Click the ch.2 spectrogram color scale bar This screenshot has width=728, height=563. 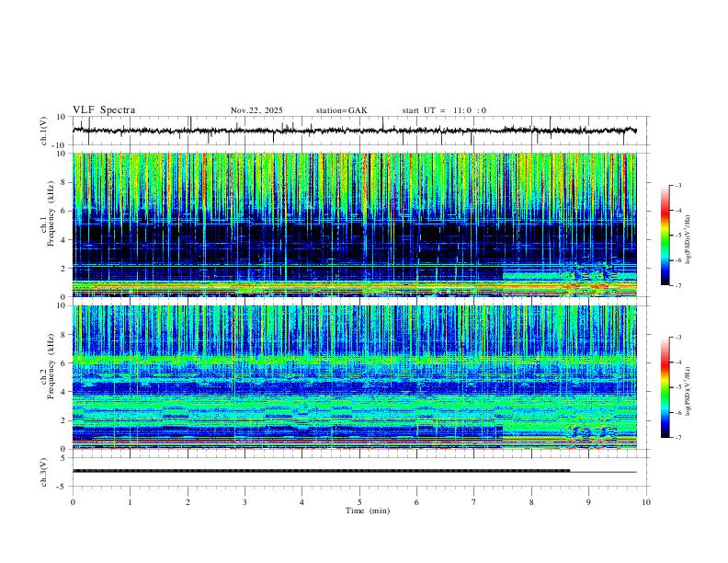(x=665, y=387)
